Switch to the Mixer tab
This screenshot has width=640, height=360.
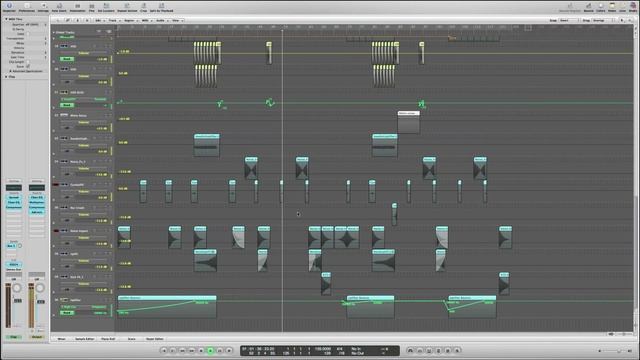point(62,339)
